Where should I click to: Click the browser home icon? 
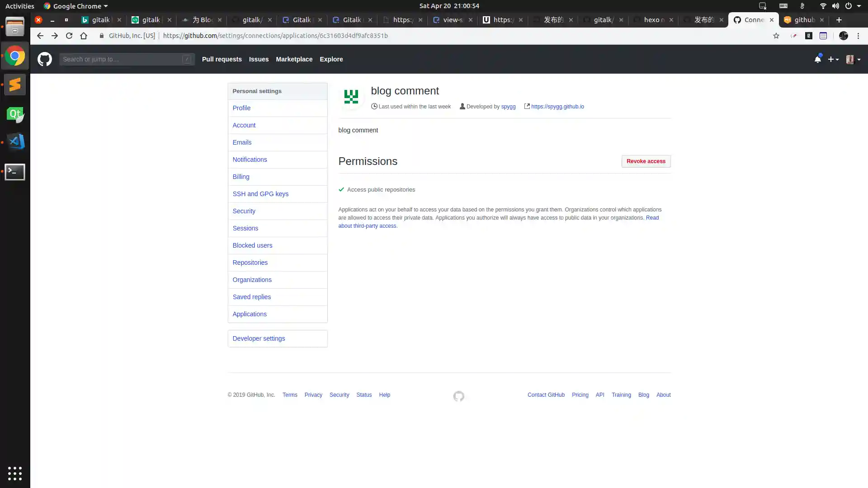pos(84,36)
